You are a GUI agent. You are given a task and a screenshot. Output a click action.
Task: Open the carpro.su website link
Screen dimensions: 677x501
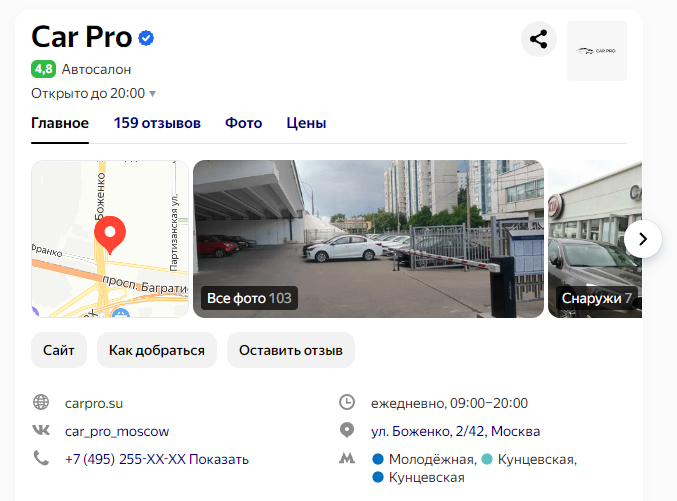(94, 403)
